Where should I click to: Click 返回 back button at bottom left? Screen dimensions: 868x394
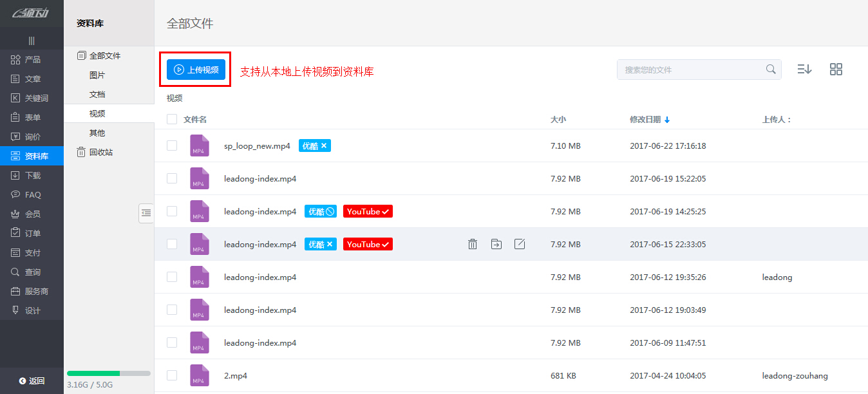(32, 381)
